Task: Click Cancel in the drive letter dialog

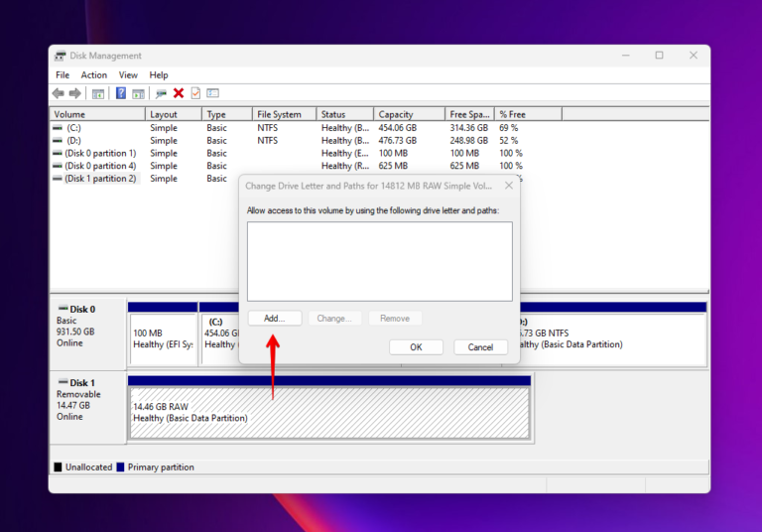Action: [x=480, y=347]
